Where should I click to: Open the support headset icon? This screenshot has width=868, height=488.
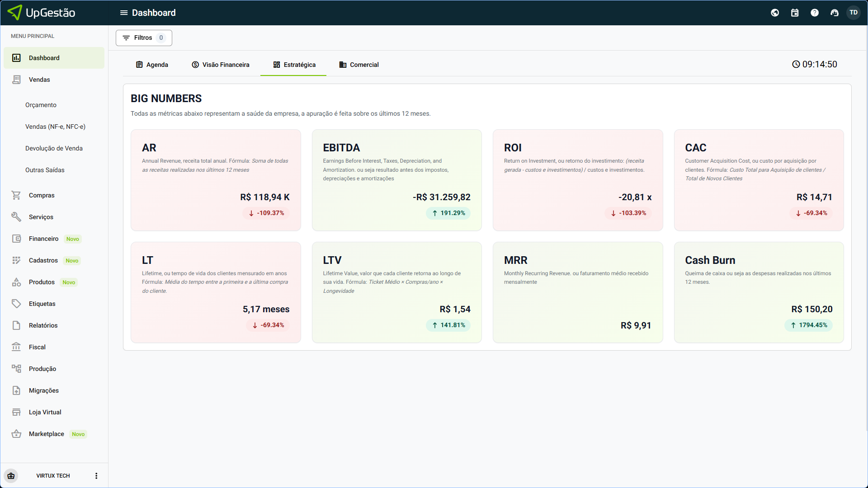click(835, 13)
